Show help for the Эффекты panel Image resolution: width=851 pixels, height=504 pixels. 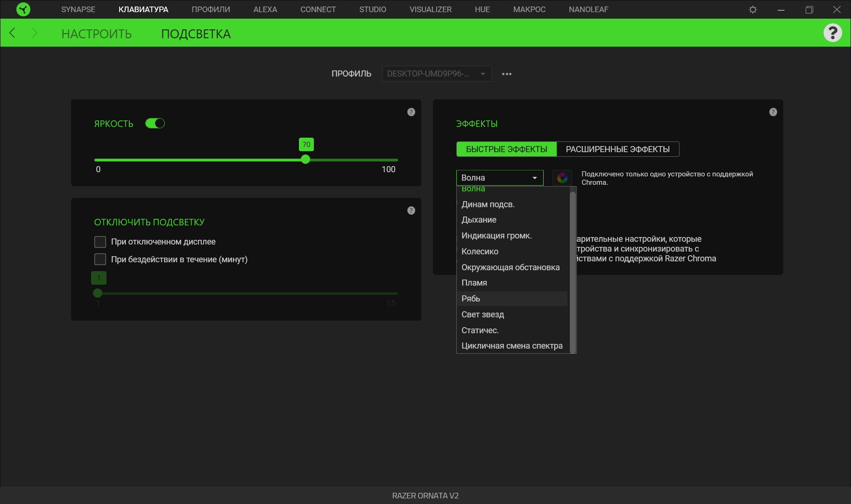(x=773, y=112)
